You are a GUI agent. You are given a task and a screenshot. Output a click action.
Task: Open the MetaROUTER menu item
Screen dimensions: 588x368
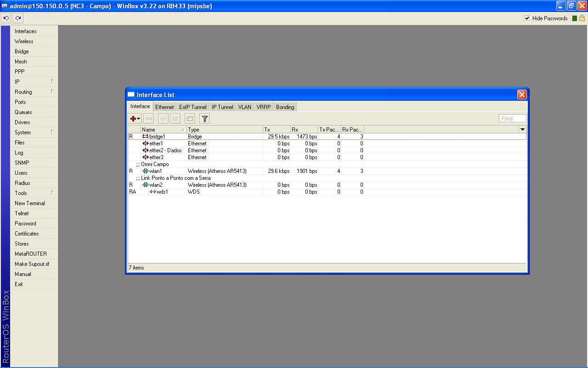point(34,254)
